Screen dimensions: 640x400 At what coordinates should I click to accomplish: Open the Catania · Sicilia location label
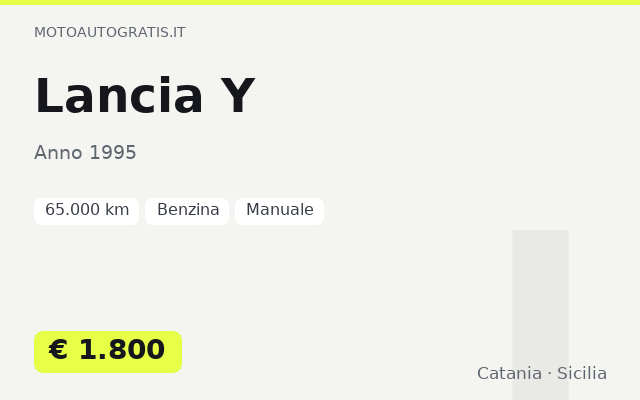click(542, 373)
